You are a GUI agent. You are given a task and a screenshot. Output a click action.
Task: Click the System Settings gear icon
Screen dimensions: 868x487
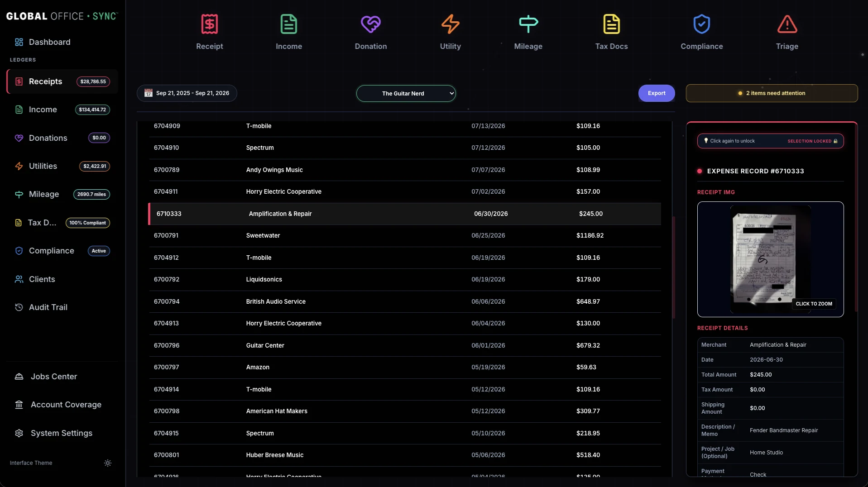click(19, 433)
